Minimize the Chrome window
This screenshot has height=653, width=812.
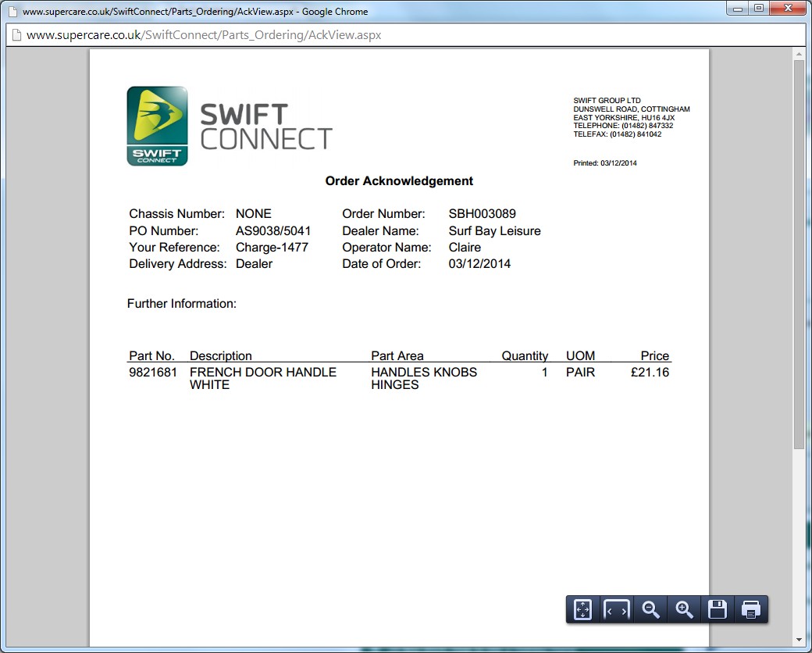point(737,9)
